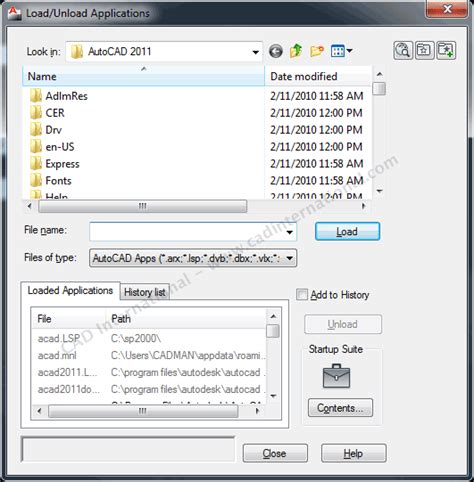The image size is (474, 482).
Task: Click file list scroll-up arrow
Action: pos(379,74)
